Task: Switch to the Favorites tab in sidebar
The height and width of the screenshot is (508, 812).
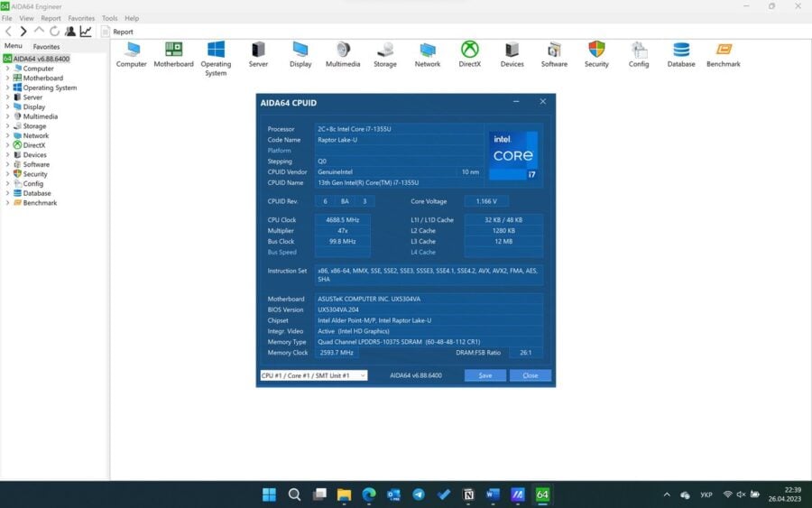Action: pos(46,47)
